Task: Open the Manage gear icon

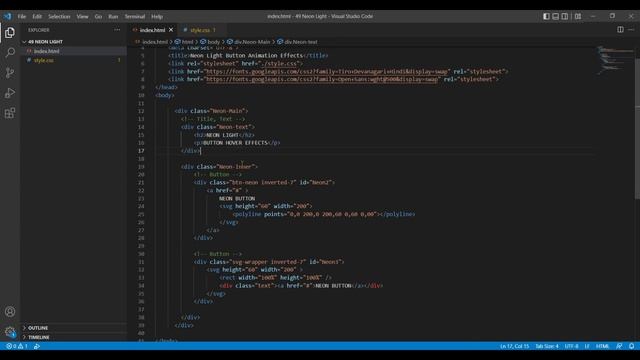Action: [x=10, y=331]
